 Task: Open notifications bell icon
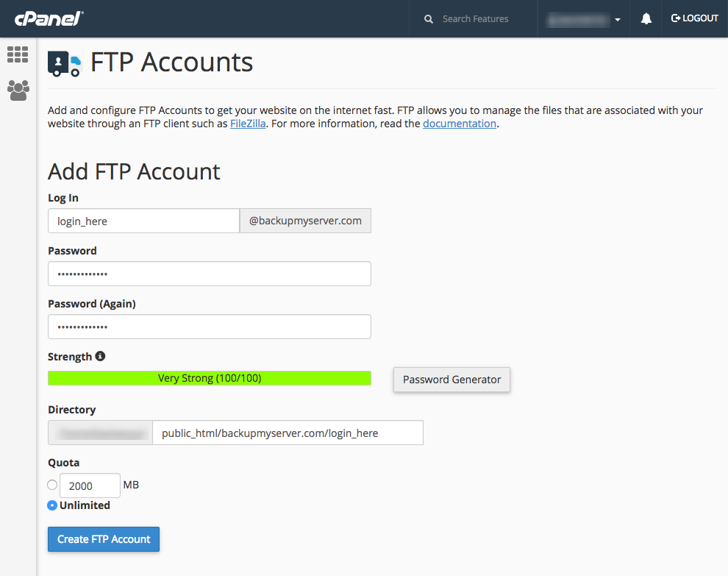point(646,19)
